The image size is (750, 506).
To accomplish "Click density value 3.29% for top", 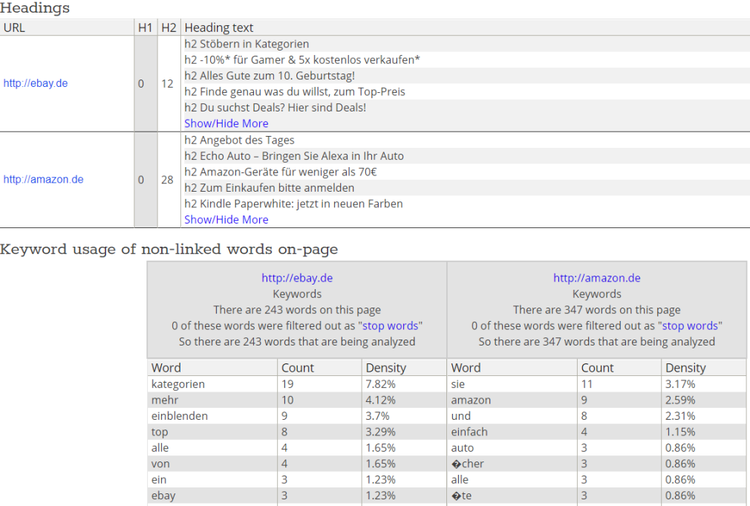I will 380,432.
